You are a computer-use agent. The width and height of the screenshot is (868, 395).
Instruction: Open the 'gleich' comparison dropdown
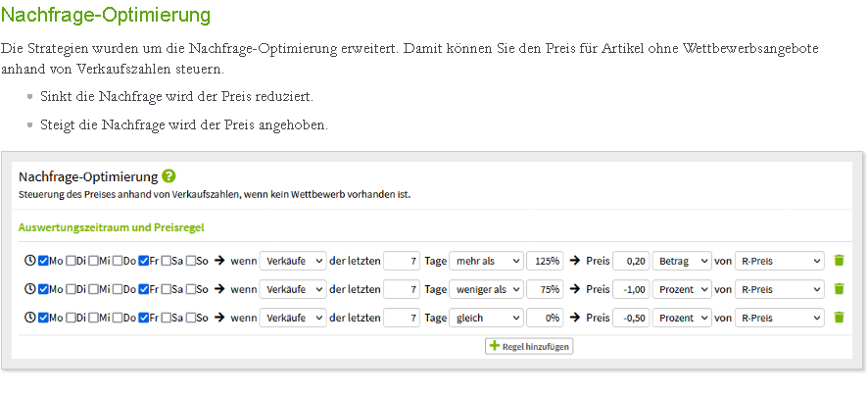[486, 318]
